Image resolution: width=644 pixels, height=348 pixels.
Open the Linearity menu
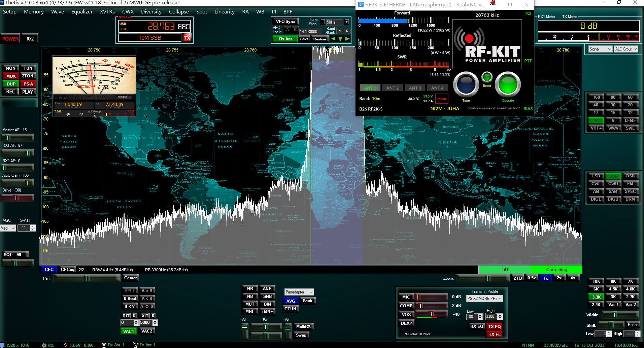[x=225, y=12]
